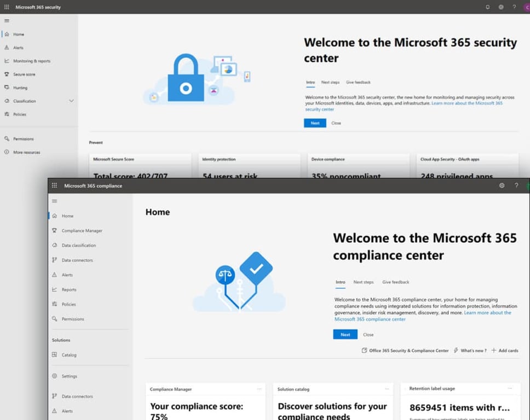Switch to the Next steps tab

point(364,282)
